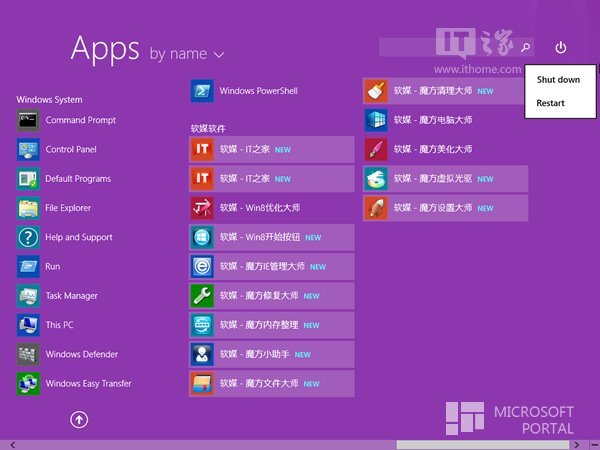The image size is (600, 450).
Task: Open 魔方内存整理 icon
Action: click(x=202, y=325)
